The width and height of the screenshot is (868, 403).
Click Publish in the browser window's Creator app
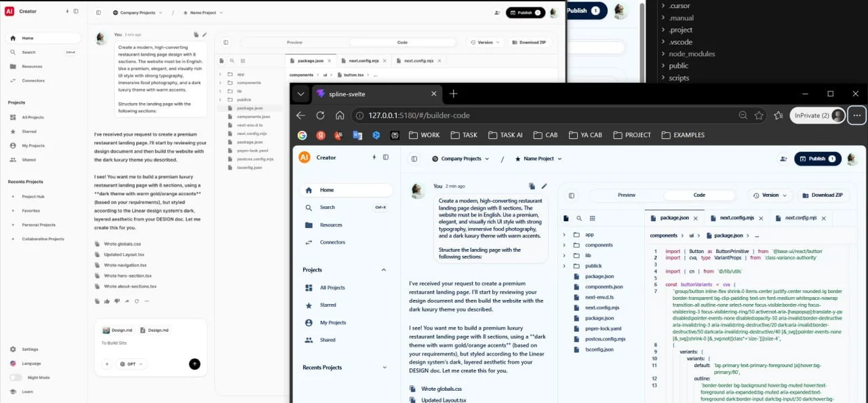tap(818, 159)
